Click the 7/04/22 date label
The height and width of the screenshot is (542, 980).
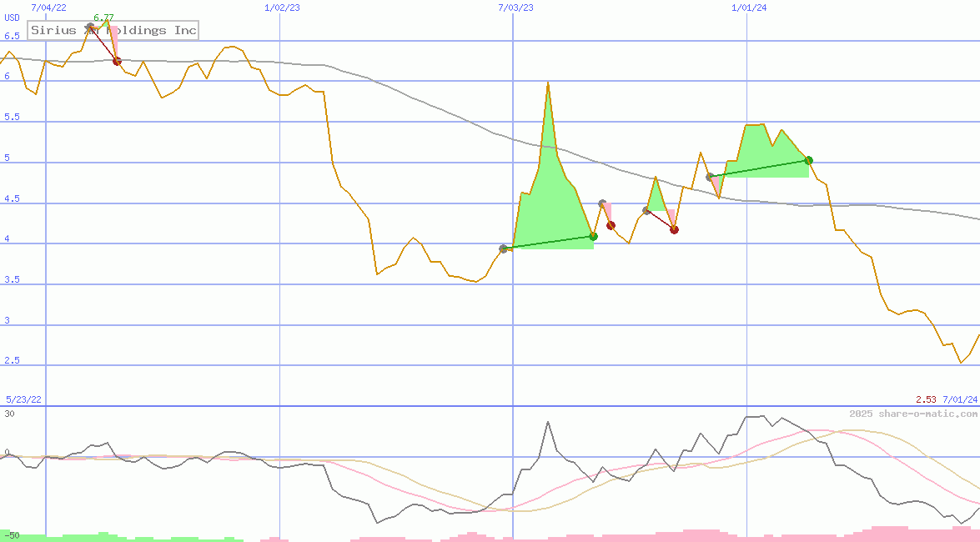point(48,8)
